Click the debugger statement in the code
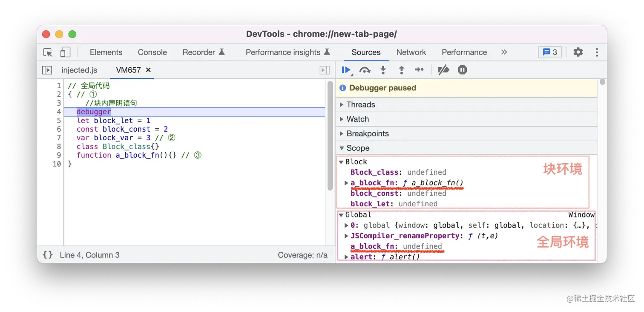This screenshot has width=644, height=312. (94, 112)
